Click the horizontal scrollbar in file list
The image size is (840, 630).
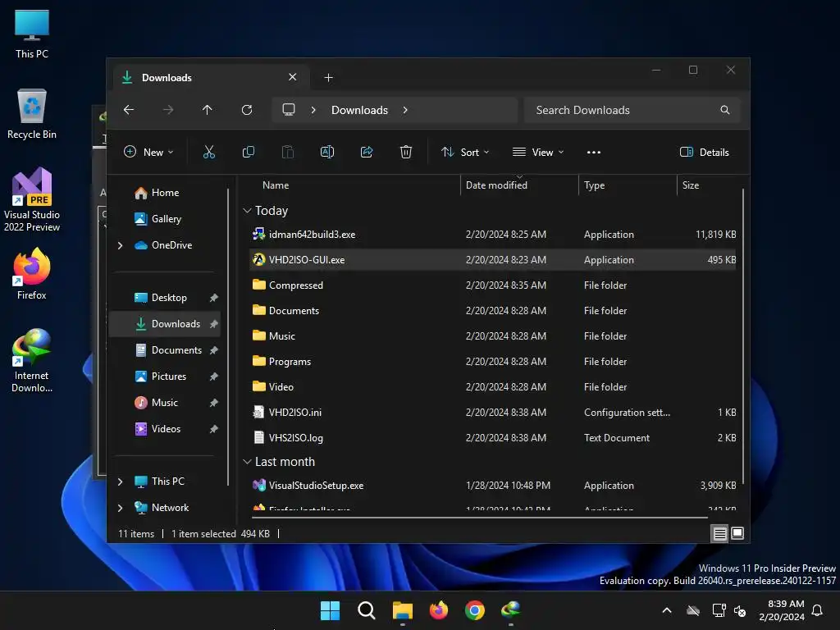tap(479, 518)
